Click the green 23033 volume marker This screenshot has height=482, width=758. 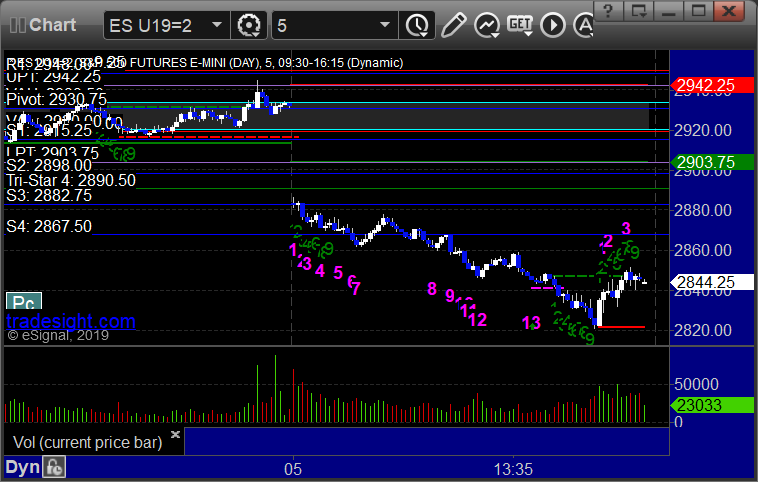click(712, 405)
